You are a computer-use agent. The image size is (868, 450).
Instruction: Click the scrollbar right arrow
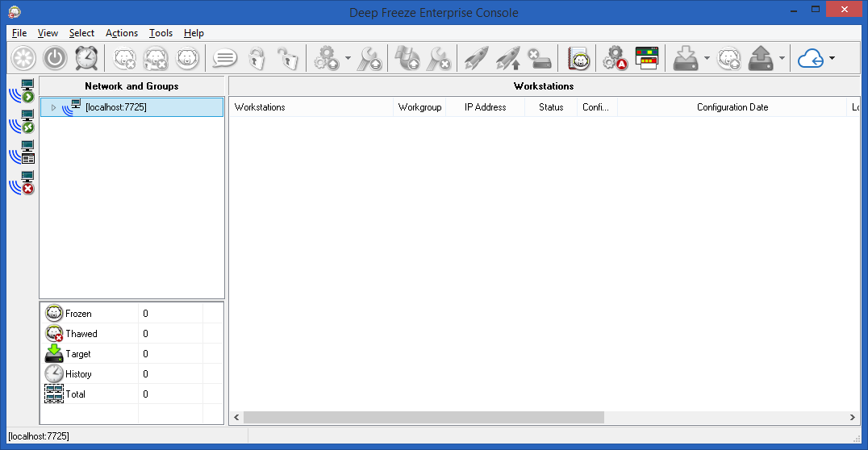pos(853,418)
